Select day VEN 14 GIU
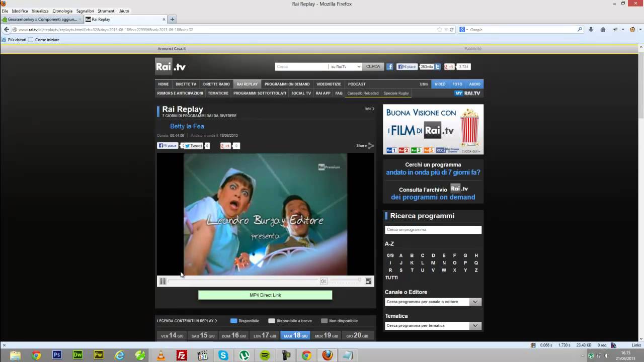 173,335
